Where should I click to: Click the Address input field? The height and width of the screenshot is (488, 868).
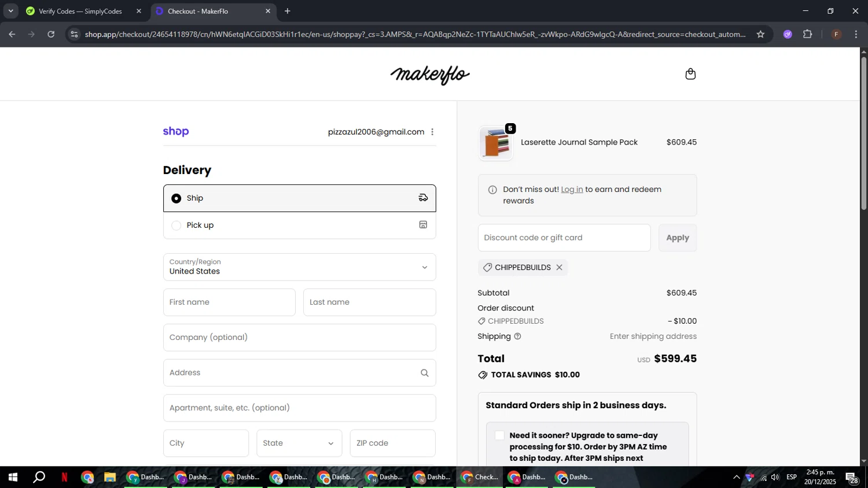[x=299, y=373]
